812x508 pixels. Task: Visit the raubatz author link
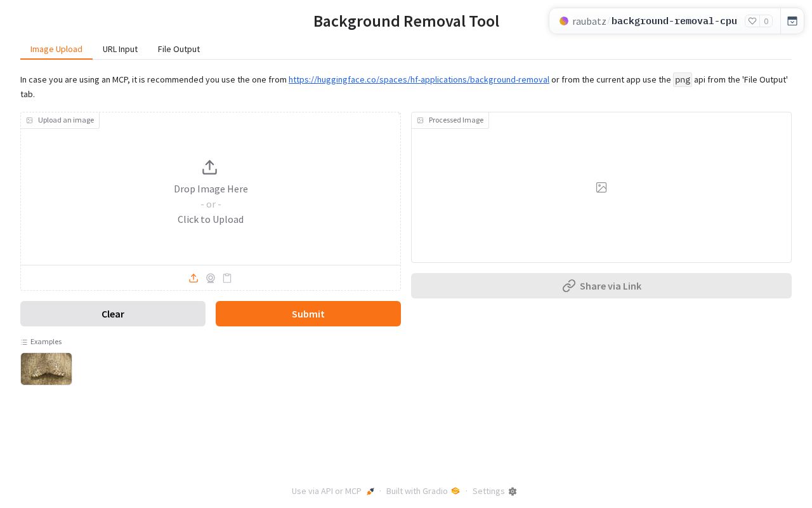coord(589,21)
